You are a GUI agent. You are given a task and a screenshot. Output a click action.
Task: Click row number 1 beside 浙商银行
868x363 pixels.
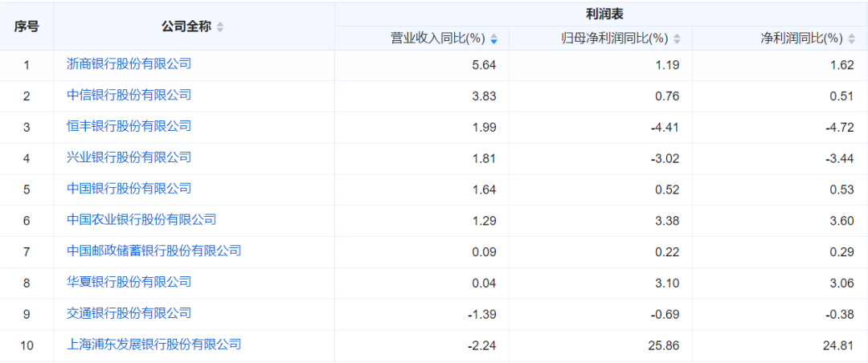tap(27, 65)
